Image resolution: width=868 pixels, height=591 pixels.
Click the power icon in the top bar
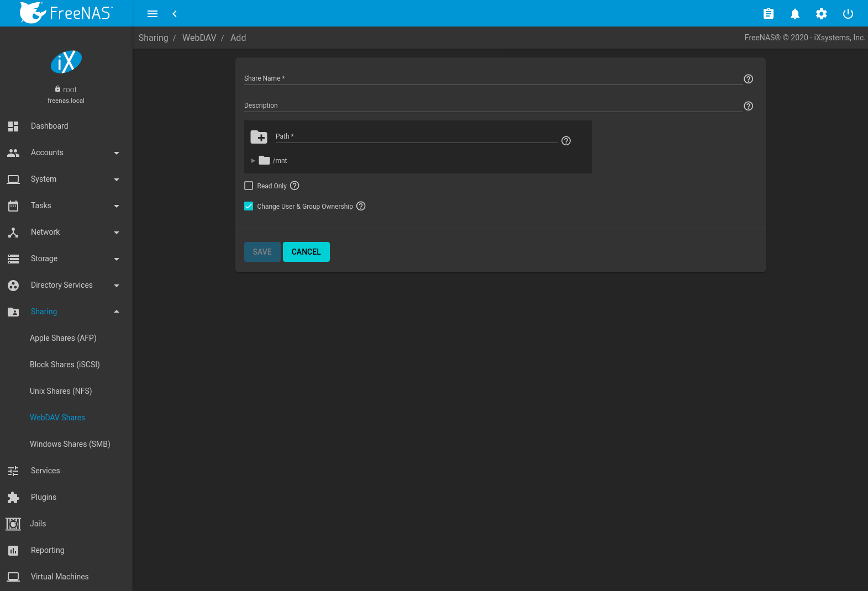[848, 14]
